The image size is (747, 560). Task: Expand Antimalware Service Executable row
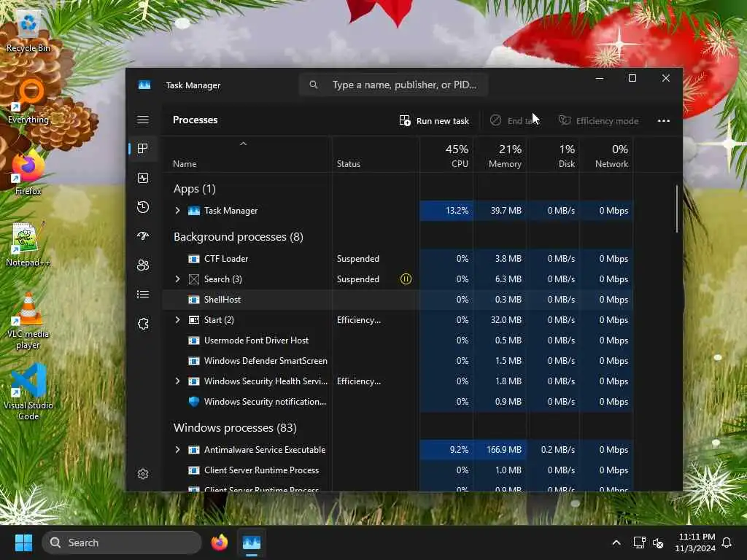point(178,449)
